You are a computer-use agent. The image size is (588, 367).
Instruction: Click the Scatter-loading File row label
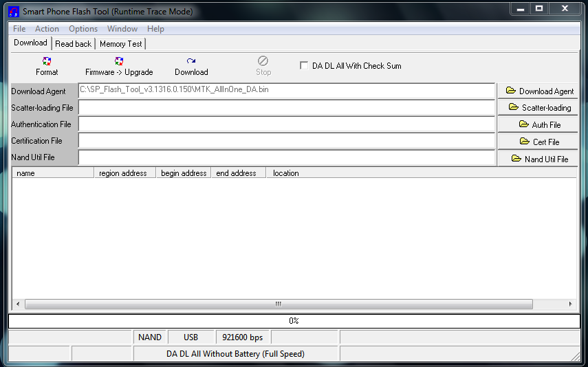click(42, 108)
